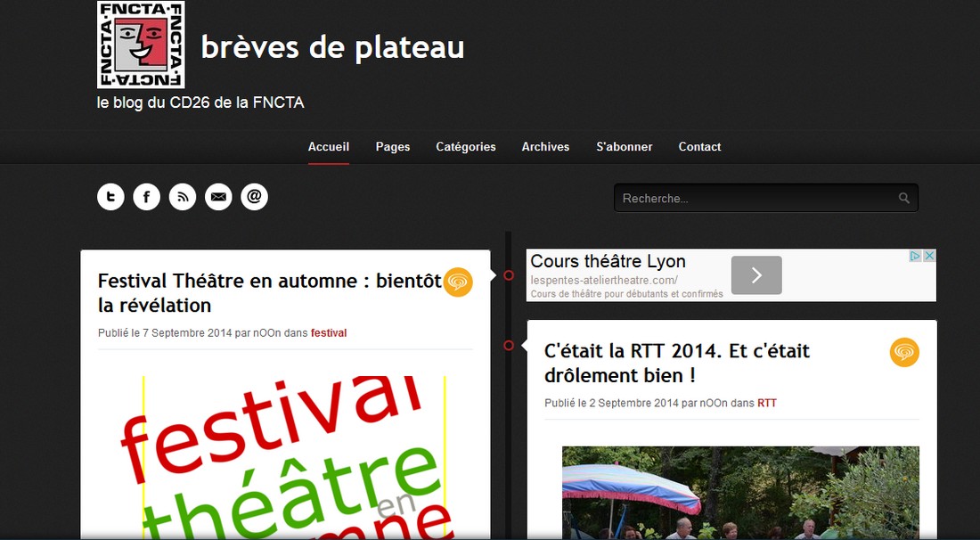This screenshot has width=980, height=540.
Task: Expand the Pages menu
Action: pos(393,147)
